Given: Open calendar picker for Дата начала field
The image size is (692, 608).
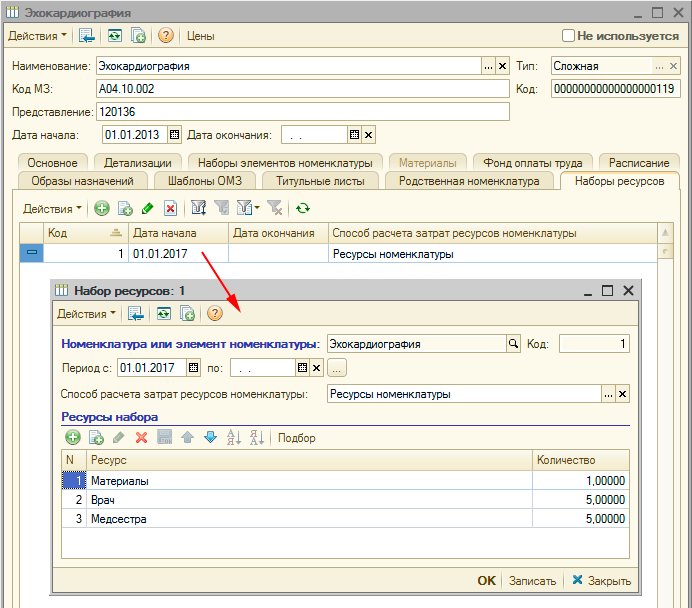Looking at the screenshot, I should tap(173, 134).
